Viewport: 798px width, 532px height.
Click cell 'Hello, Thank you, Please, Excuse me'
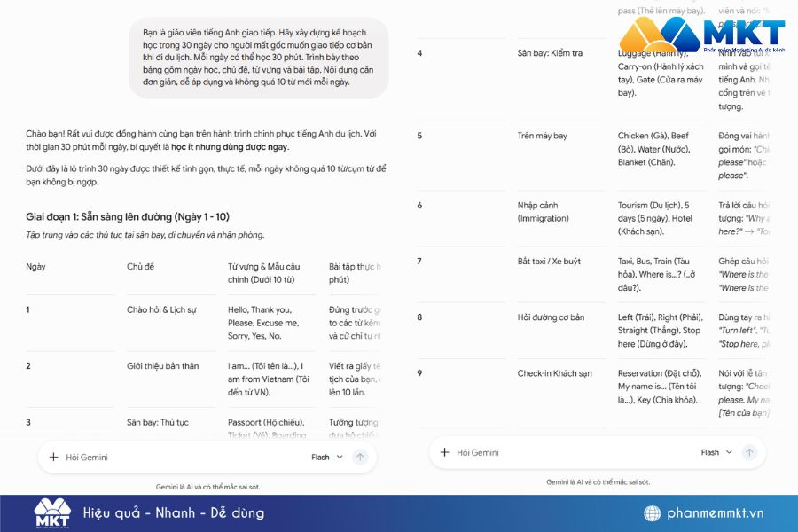[x=263, y=323]
